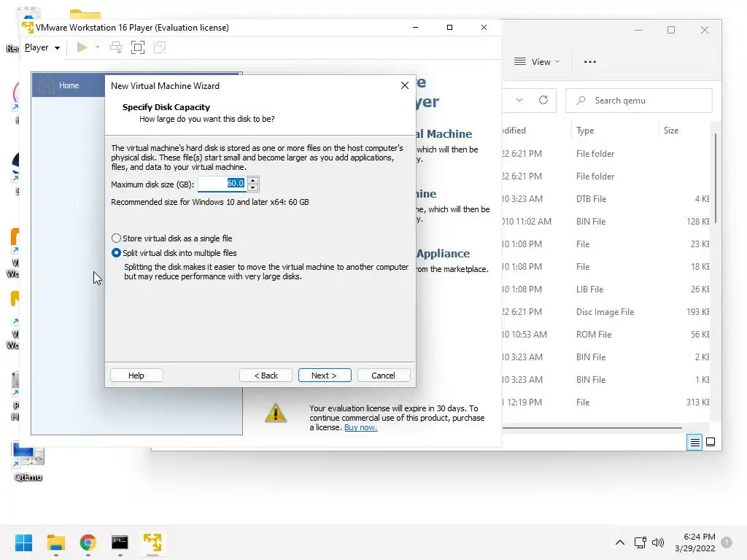747x560 pixels.
Task: Open Google Chrome from the taskbar
Action: 88,542
